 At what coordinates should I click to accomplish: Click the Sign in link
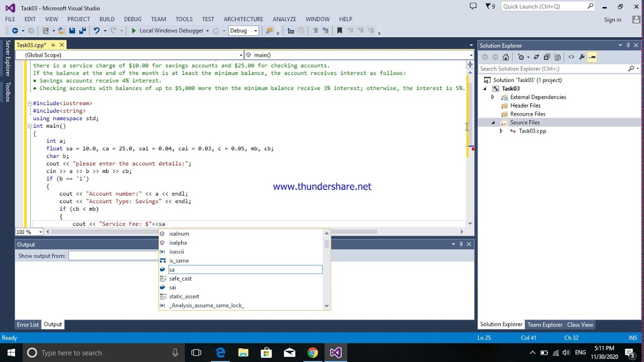[612, 20]
